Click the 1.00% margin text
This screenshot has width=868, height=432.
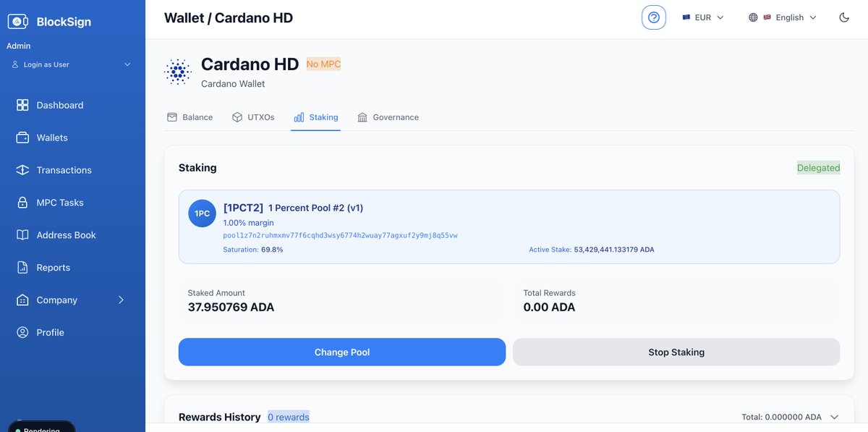pyautogui.click(x=248, y=223)
